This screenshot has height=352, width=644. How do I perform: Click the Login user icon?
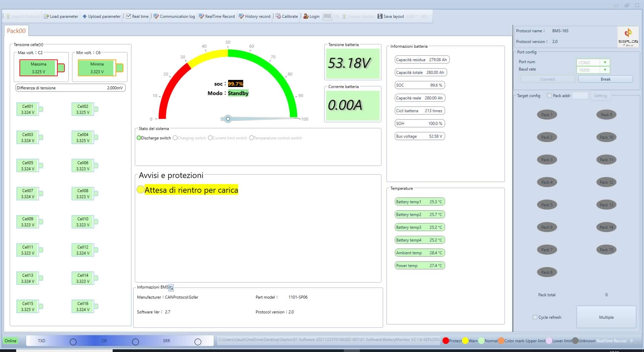tap(306, 16)
